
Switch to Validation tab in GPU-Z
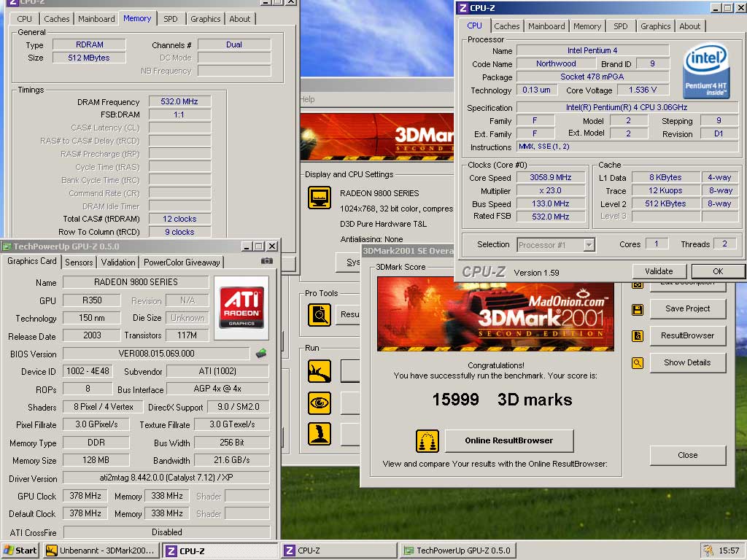117,262
